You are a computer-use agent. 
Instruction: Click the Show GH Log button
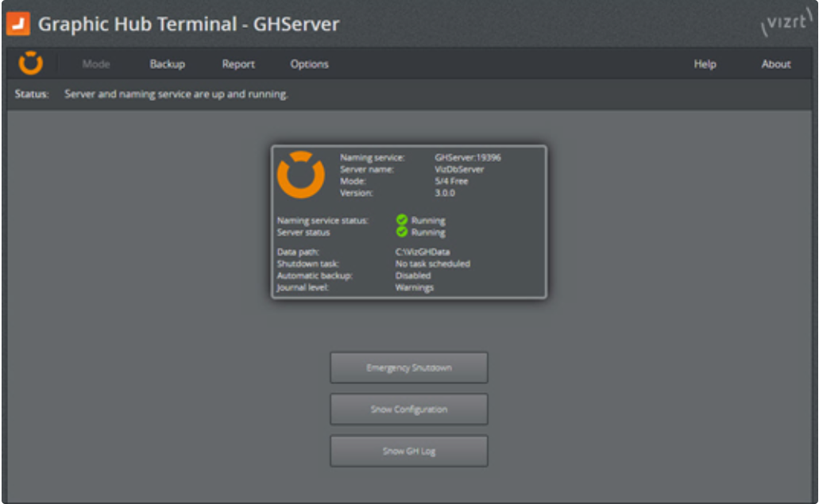(x=409, y=452)
